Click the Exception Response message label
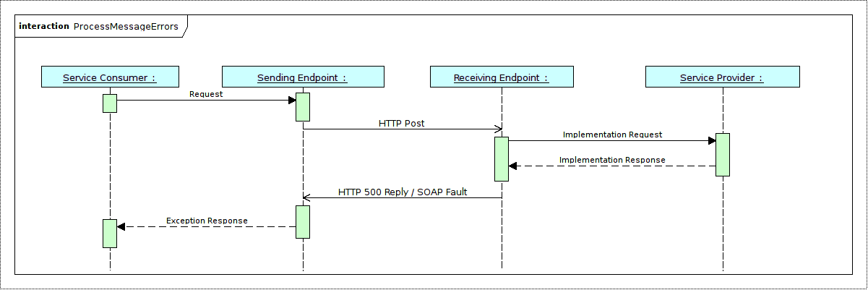 coord(207,221)
